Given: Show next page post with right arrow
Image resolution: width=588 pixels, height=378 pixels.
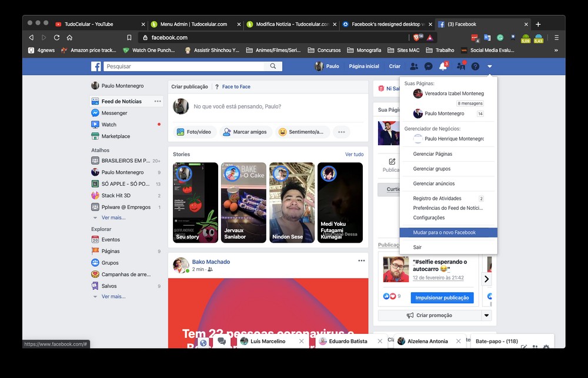Looking at the screenshot, I should coord(487,279).
